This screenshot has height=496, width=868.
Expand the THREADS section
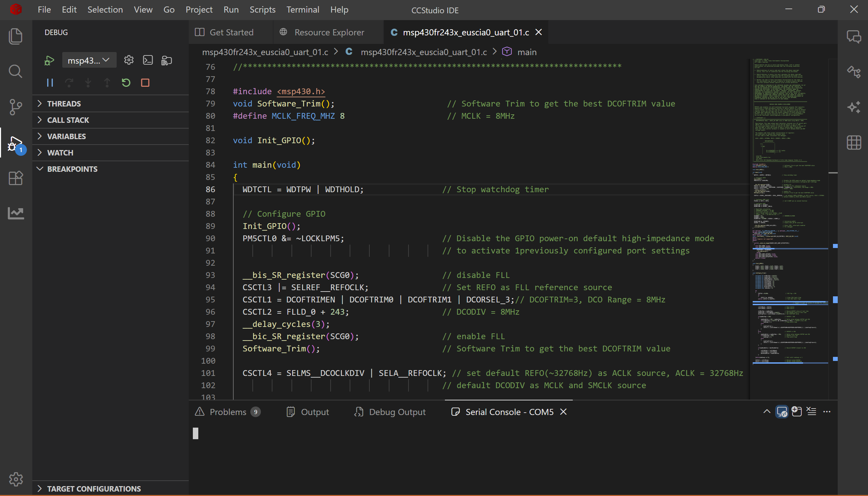pyautogui.click(x=110, y=103)
